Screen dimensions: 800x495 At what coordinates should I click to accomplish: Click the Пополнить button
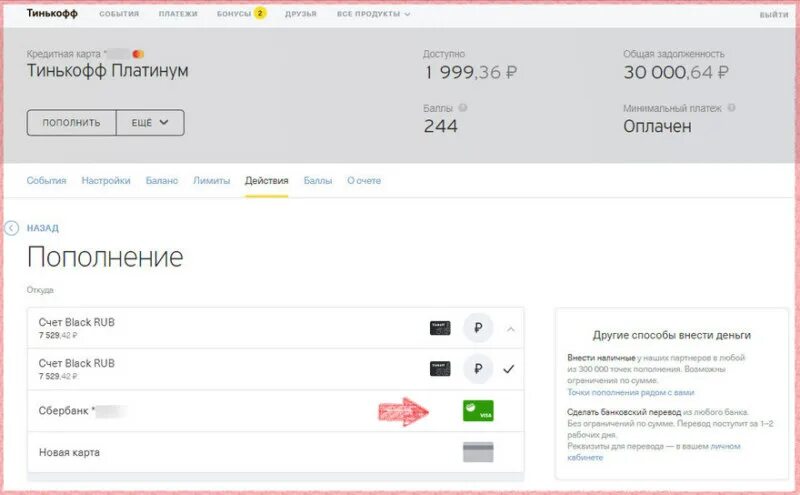(71, 122)
